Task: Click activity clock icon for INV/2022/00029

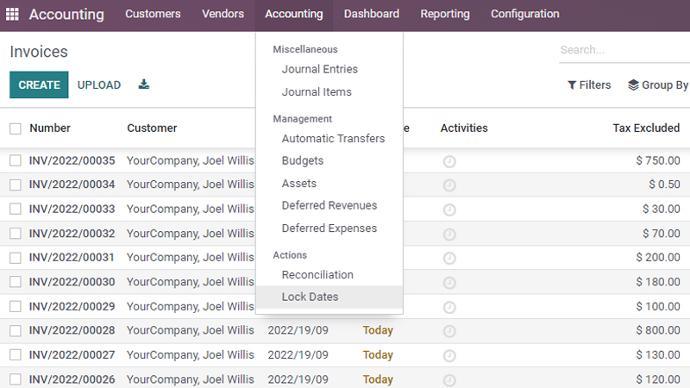Action: 449,307
